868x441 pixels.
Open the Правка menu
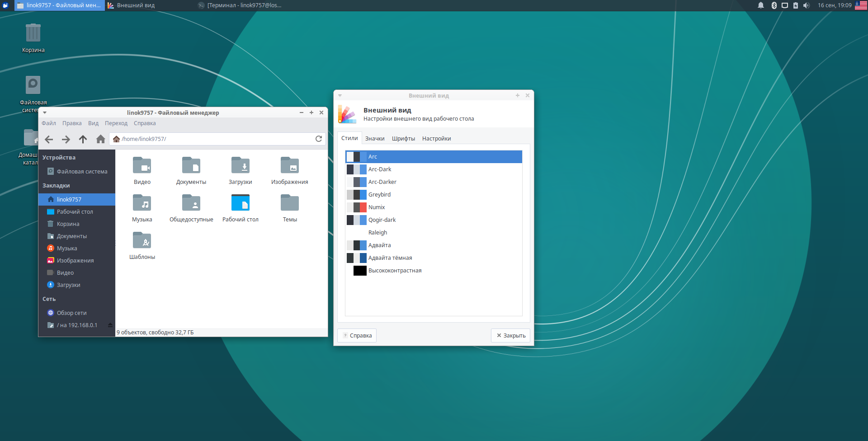[72, 123]
